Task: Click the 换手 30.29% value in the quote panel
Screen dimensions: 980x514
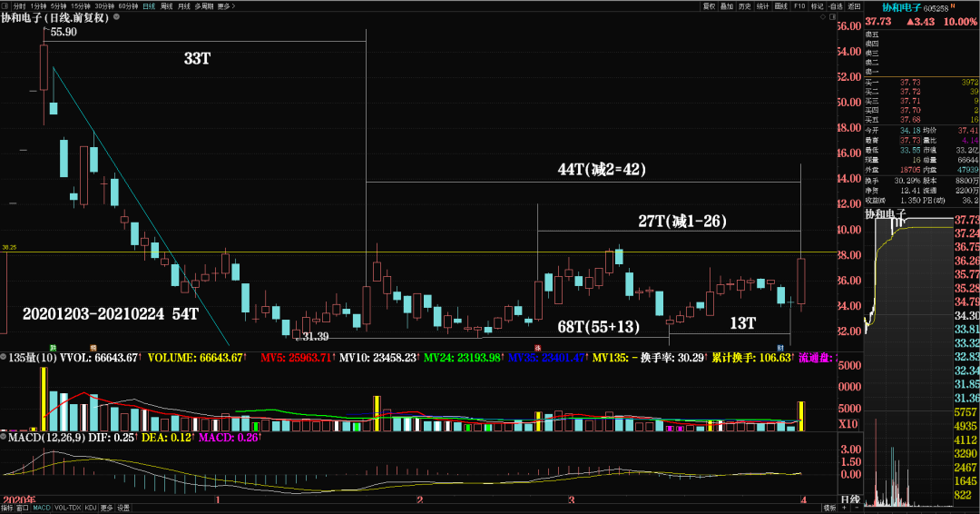Action: tap(906, 180)
